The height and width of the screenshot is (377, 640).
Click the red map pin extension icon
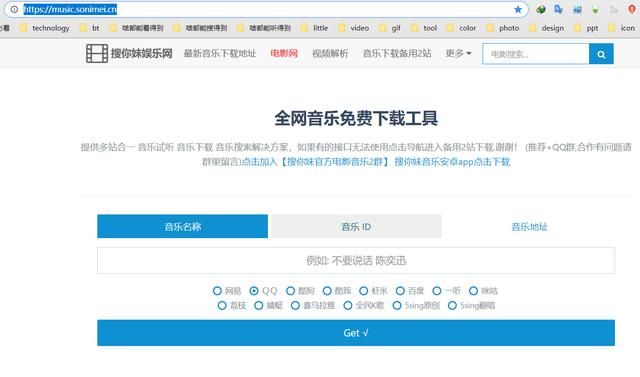[x=632, y=9]
